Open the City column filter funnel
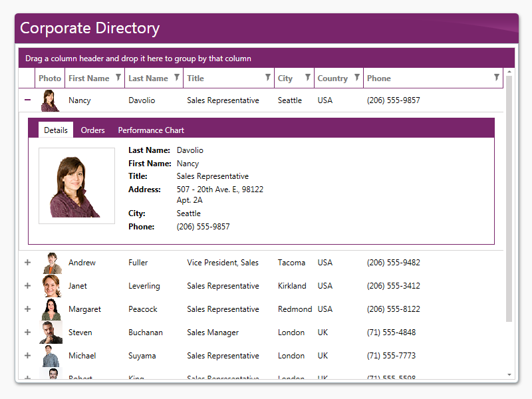532x399 pixels. pyautogui.click(x=307, y=78)
